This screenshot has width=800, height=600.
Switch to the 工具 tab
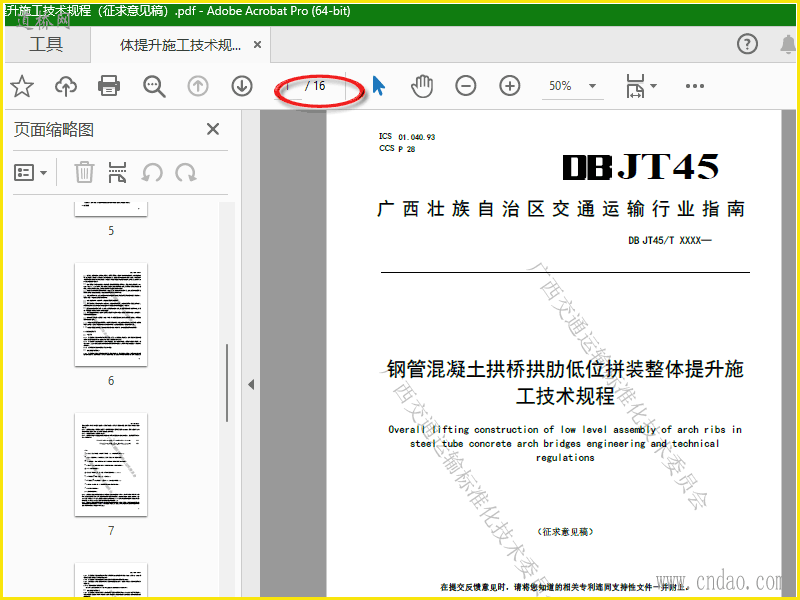tap(46, 44)
